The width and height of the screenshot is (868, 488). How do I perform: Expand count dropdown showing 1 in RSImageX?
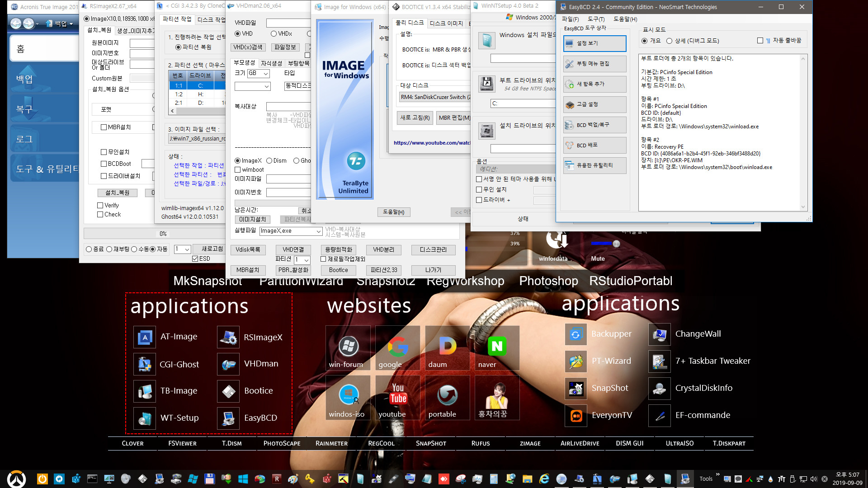tap(182, 249)
